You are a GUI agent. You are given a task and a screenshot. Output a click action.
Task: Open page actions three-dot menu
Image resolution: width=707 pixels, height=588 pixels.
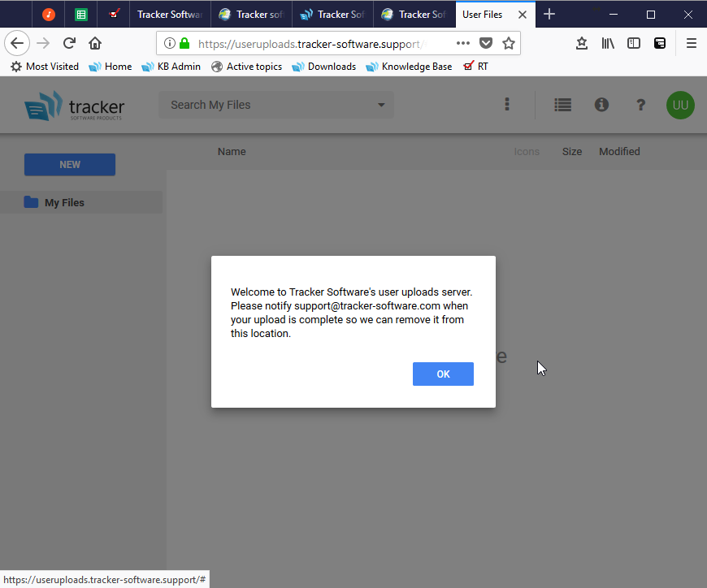[x=463, y=43]
